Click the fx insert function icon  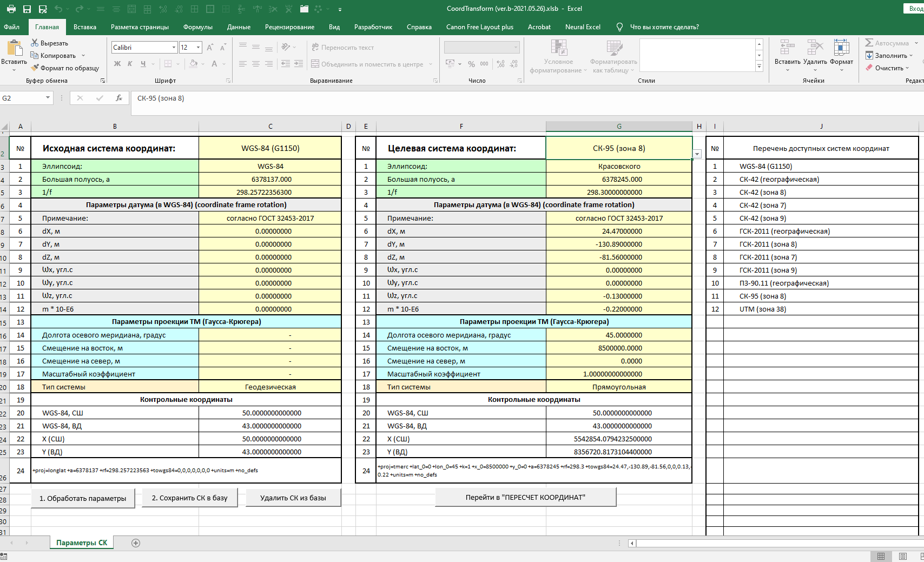tap(119, 98)
